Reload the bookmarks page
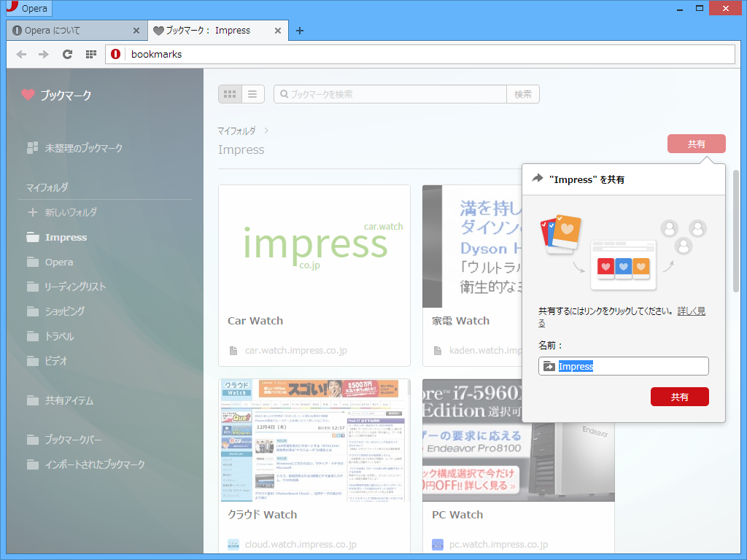747x560 pixels. [67, 54]
